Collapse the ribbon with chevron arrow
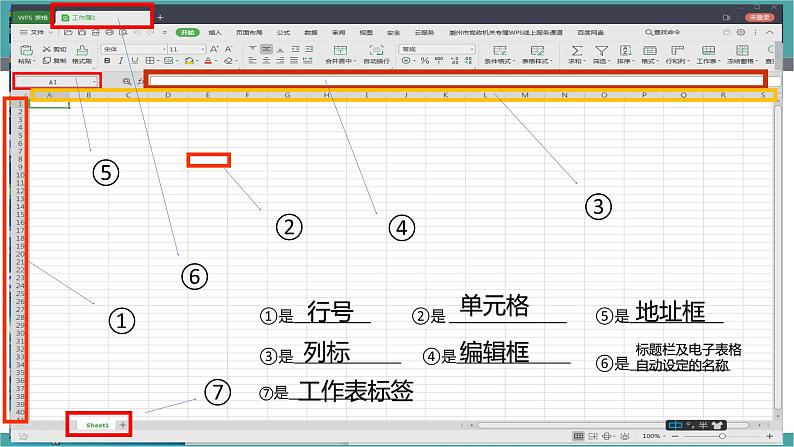The image size is (794, 447). [x=770, y=32]
